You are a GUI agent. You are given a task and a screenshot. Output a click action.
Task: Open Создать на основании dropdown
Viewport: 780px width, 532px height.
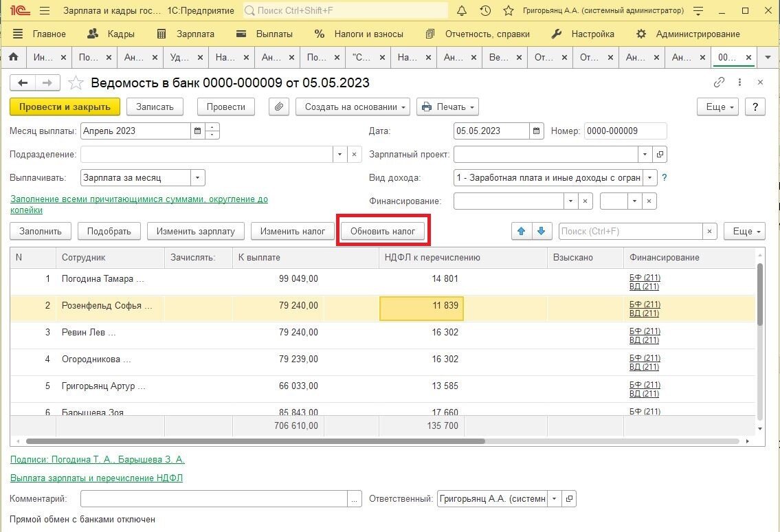tap(353, 107)
